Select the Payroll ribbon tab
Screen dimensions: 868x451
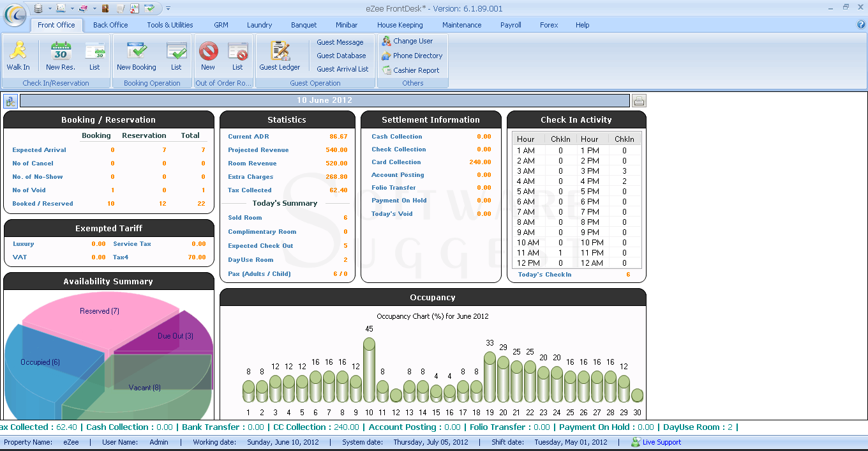[511, 25]
